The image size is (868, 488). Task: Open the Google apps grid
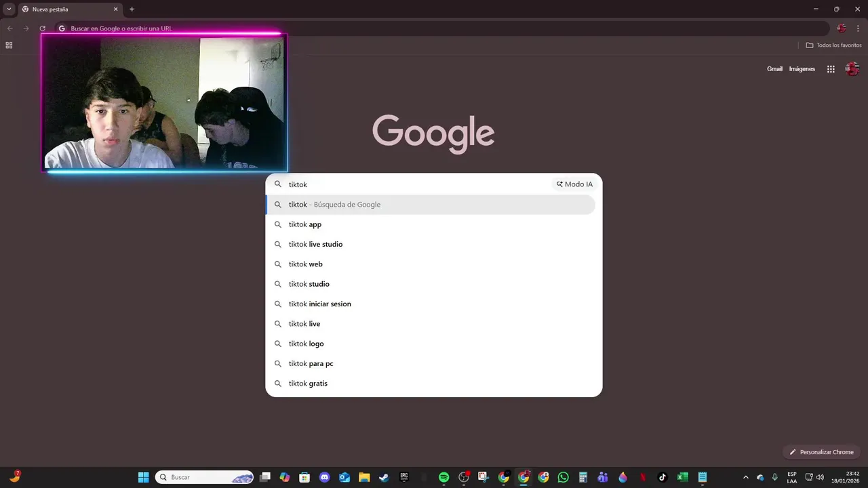coord(831,69)
